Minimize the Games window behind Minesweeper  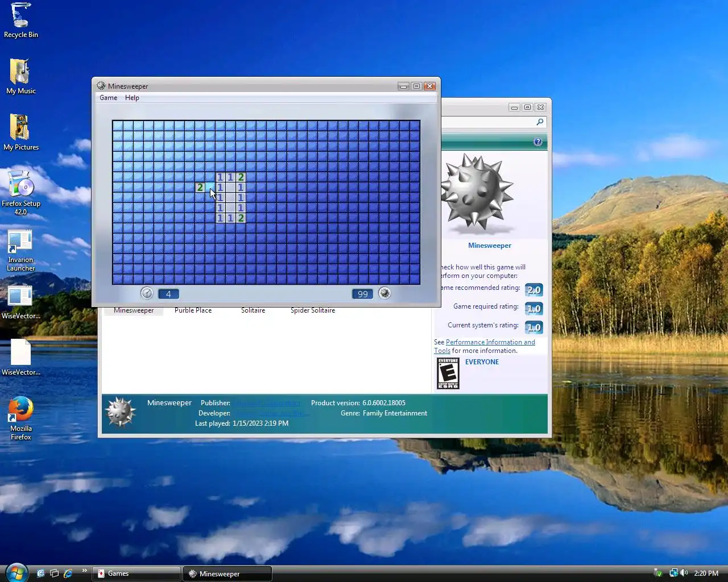click(x=514, y=107)
